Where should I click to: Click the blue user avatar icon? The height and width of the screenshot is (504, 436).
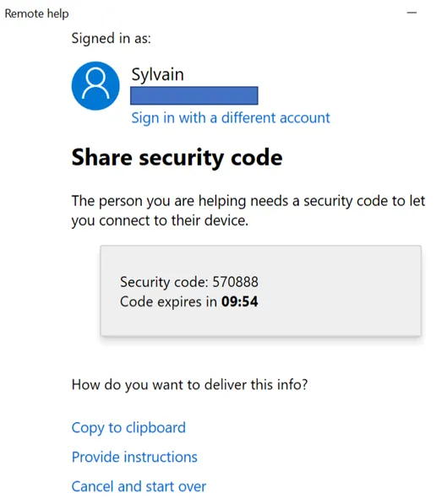point(95,86)
